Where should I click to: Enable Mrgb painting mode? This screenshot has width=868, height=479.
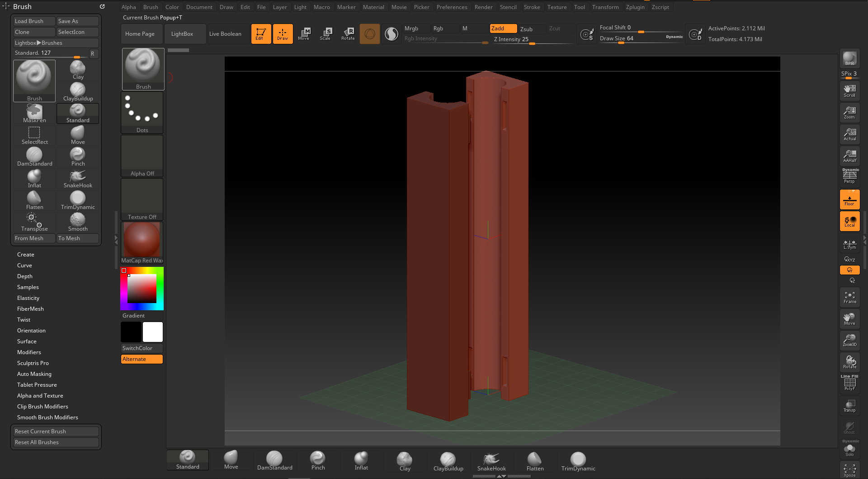click(x=416, y=28)
